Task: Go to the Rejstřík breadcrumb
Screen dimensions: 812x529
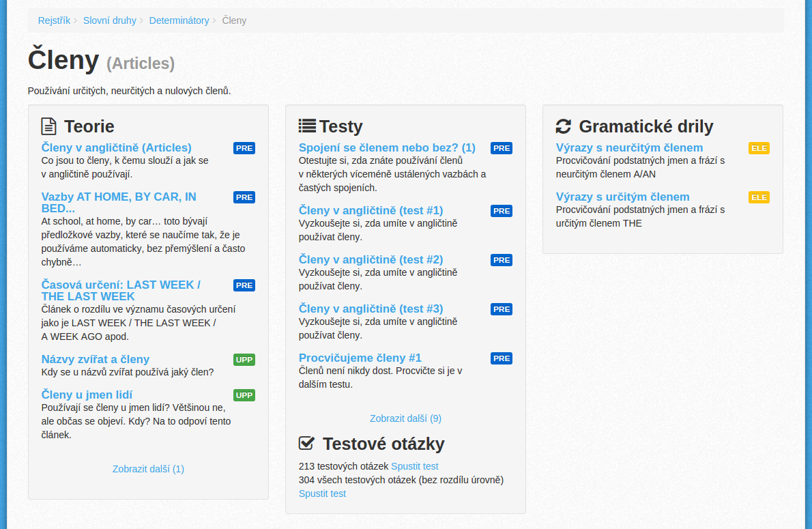Action: pos(54,20)
